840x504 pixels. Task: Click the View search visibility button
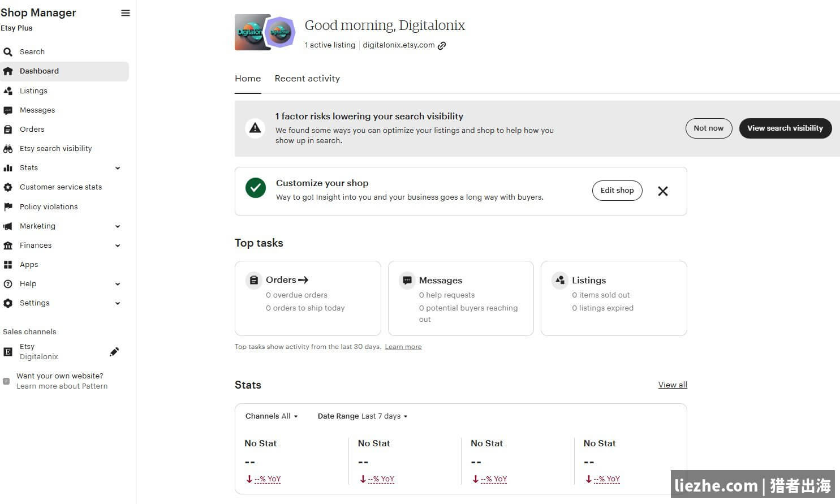click(x=785, y=128)
